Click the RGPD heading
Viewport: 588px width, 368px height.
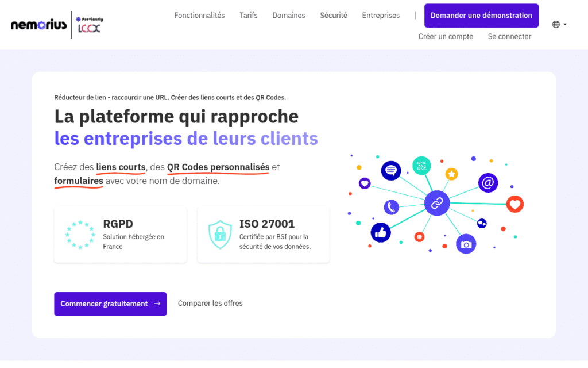[x=118, y=224]
